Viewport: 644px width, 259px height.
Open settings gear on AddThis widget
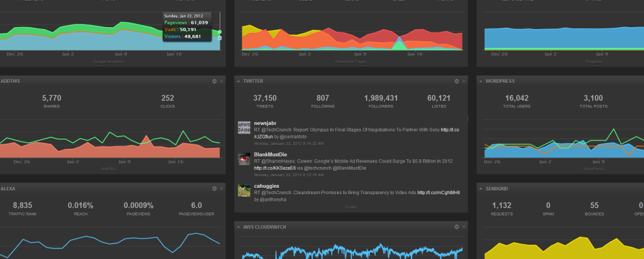pos(214,81)
